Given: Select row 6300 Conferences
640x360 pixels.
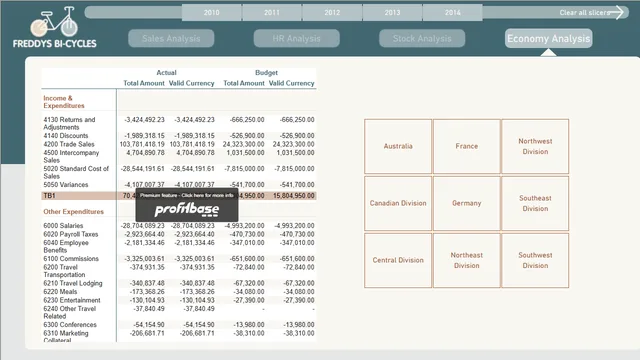Looking at the screenshot, I should point(179,325).
